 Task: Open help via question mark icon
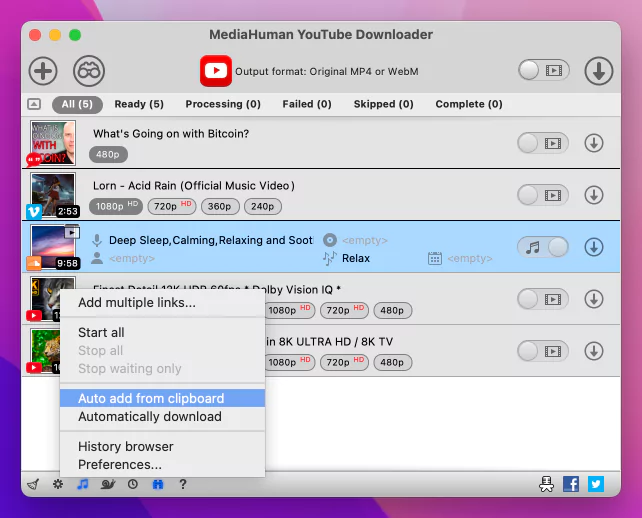point(183,484)
